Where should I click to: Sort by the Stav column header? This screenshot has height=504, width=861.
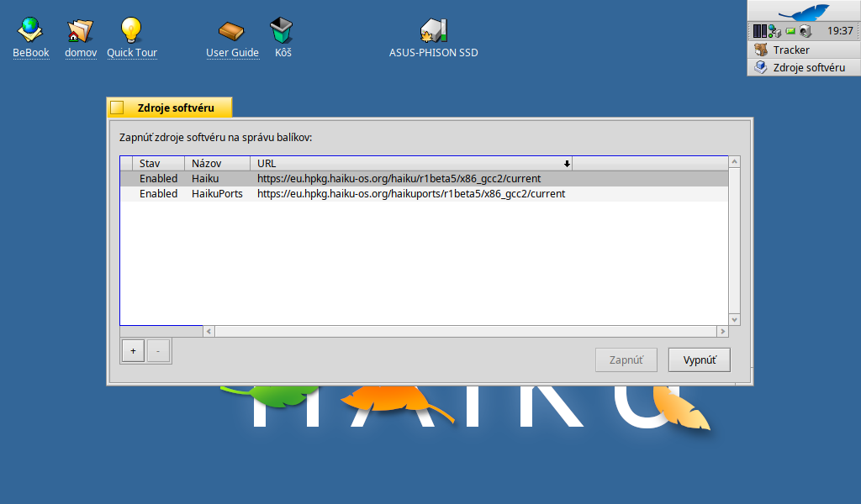[158, 164]
